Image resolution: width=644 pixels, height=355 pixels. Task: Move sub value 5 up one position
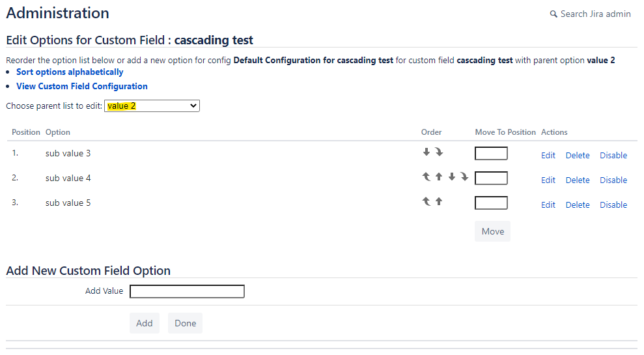point(439,202)
